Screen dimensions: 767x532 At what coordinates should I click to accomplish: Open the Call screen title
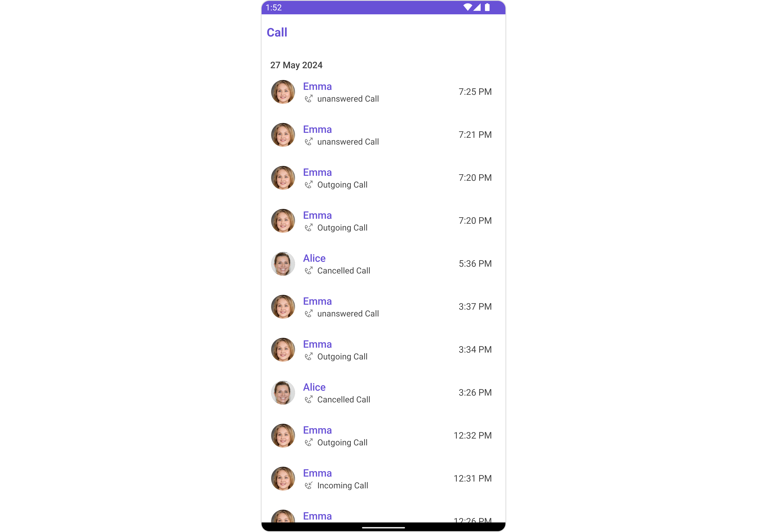[277, 32]
